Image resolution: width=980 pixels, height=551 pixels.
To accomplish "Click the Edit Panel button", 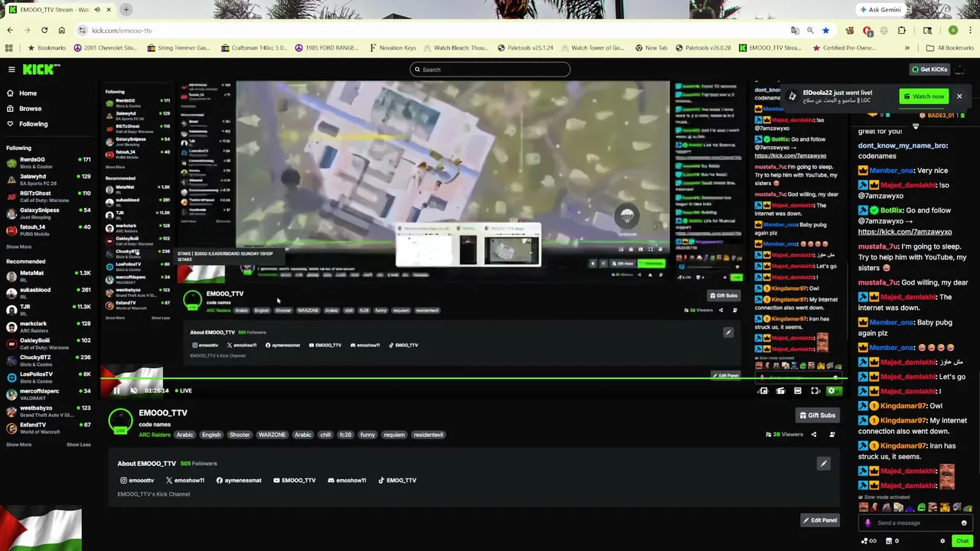I will pos(819,520).
